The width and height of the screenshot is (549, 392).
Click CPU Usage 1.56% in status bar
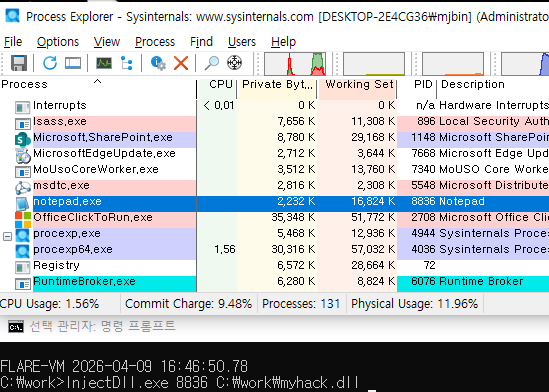(49, 304)
